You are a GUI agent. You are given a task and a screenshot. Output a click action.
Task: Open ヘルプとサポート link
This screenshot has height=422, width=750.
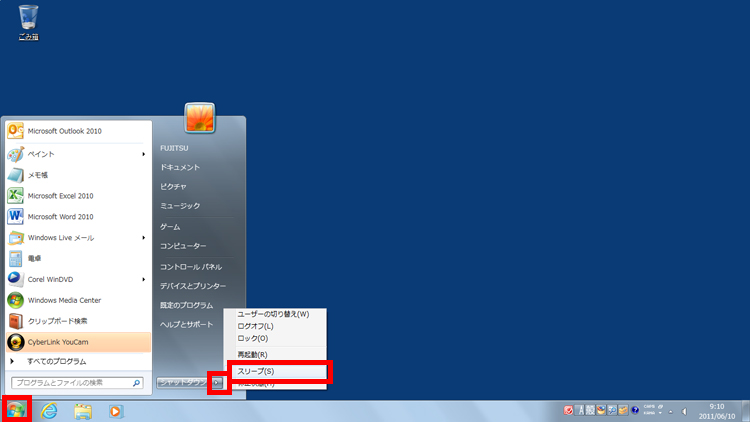coord(187,324)
